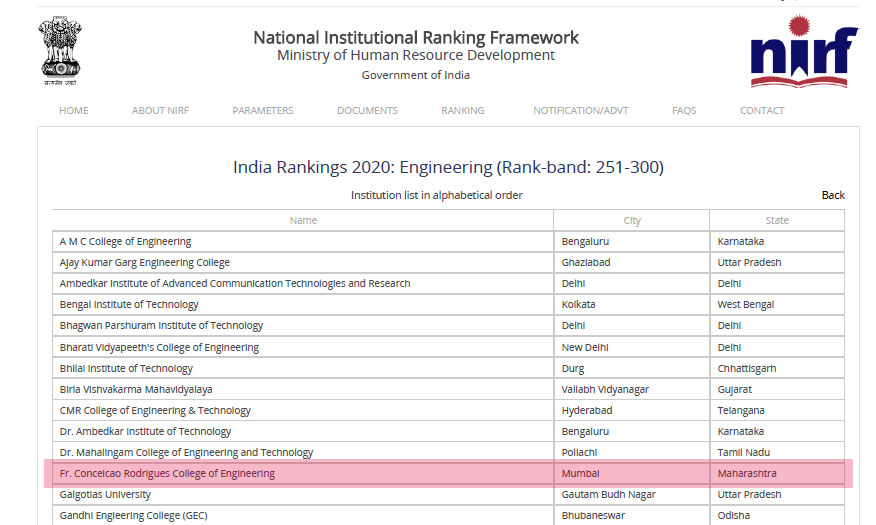Click the Government of India emblem logo

pos(62,50)
